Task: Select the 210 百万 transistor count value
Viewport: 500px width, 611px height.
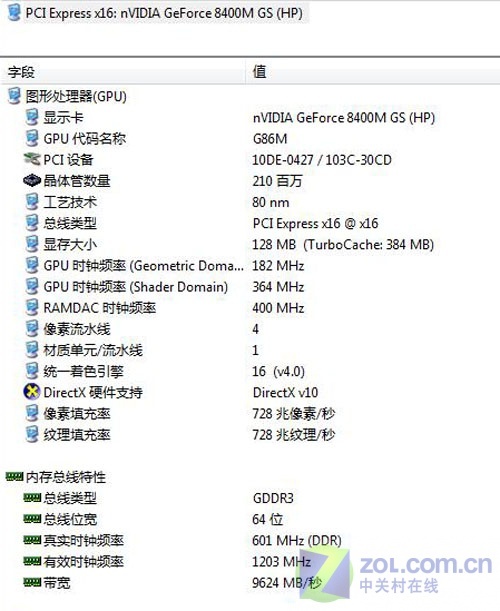Action: click(x=277, y=181)
